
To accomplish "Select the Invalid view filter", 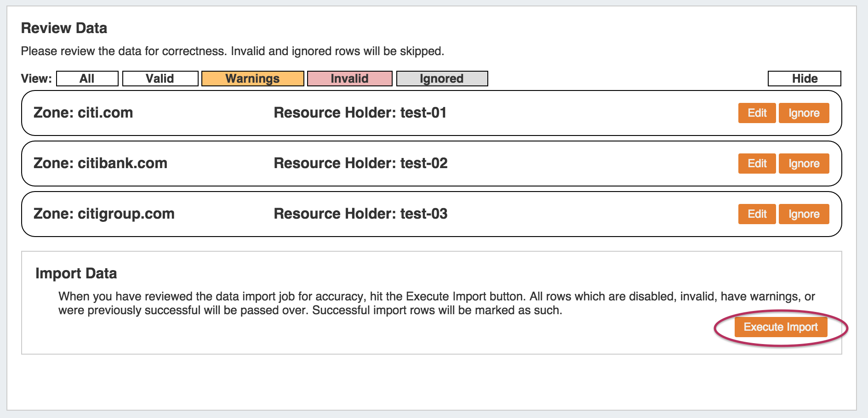I will tap(349, 79).
